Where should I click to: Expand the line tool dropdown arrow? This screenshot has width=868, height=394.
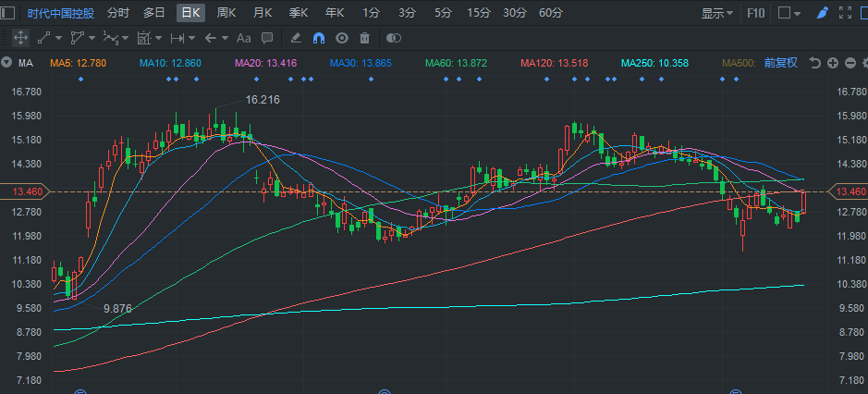coord(58,38)
